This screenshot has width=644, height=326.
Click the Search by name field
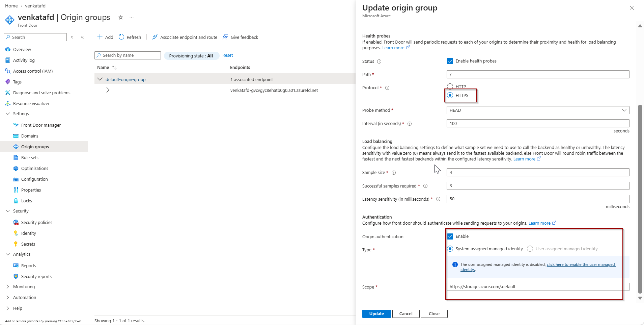tap(128, 55)
